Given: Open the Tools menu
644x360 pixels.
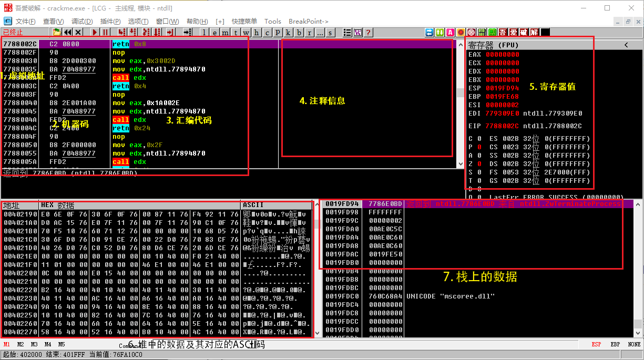Looking at the screenshot, I should [272, 21].
